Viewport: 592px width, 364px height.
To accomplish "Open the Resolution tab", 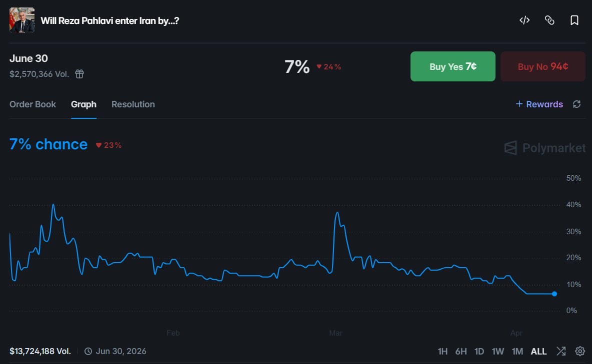I will (x=133, y=104).
